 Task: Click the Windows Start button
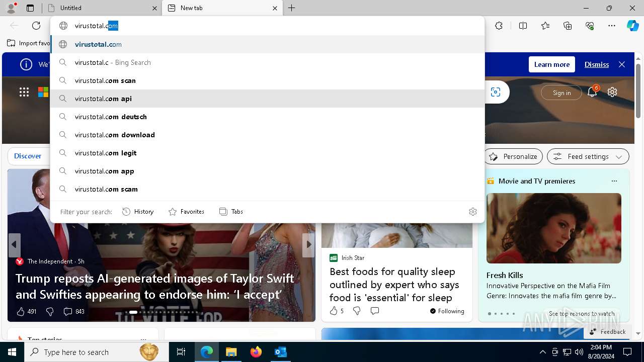pyautogui.click(x=12, y=352)
